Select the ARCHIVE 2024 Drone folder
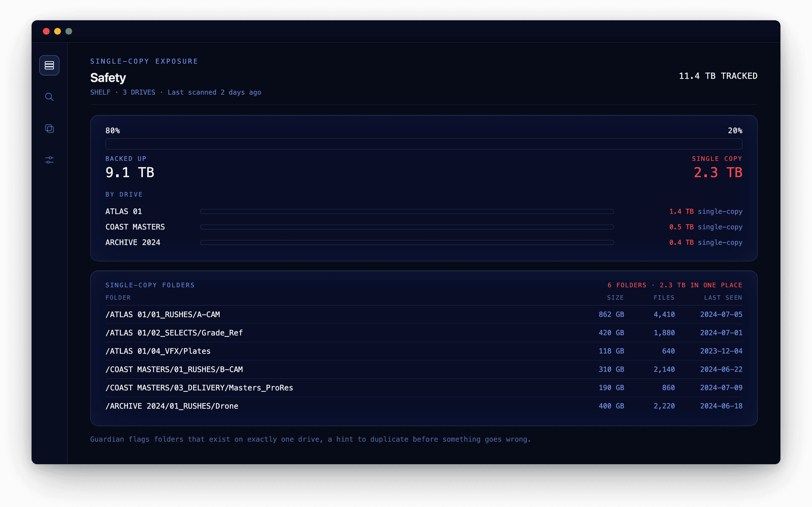The width and height of the screenshot is (812, 507). point(424,406)
